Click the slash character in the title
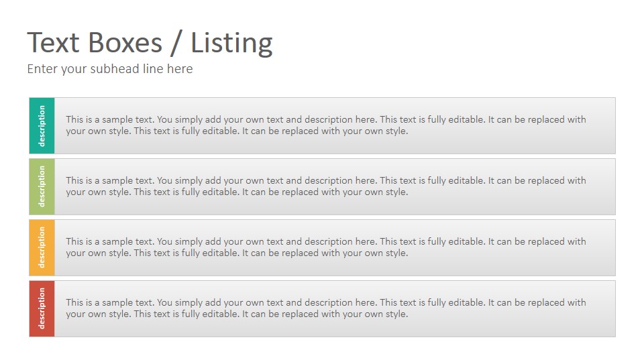Viewport: 644px width, 362px height. 176,44
